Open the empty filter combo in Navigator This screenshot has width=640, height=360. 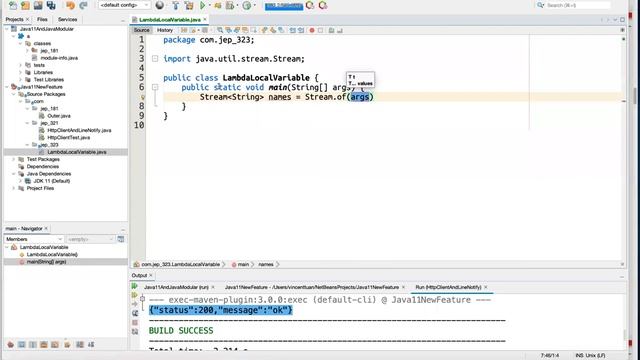91,239
